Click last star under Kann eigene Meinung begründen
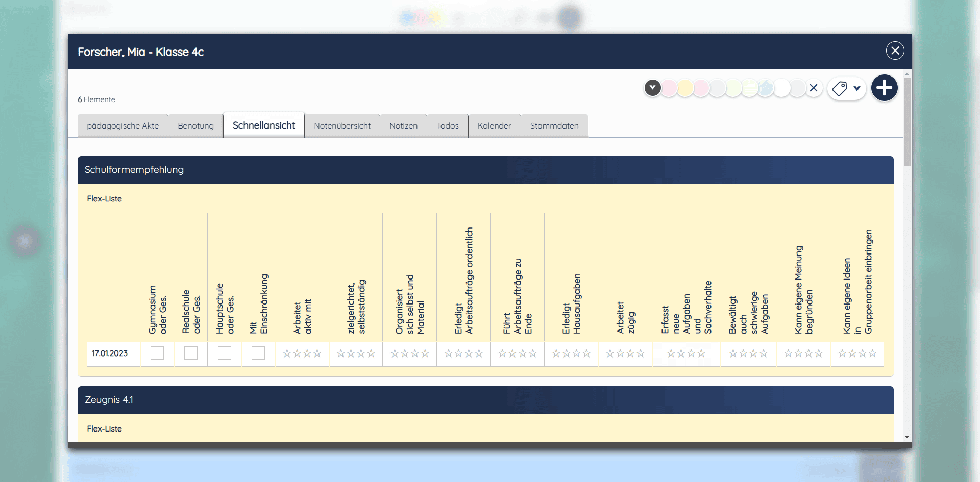Viewport: 980px width, 482px height. tap(819, 353)
